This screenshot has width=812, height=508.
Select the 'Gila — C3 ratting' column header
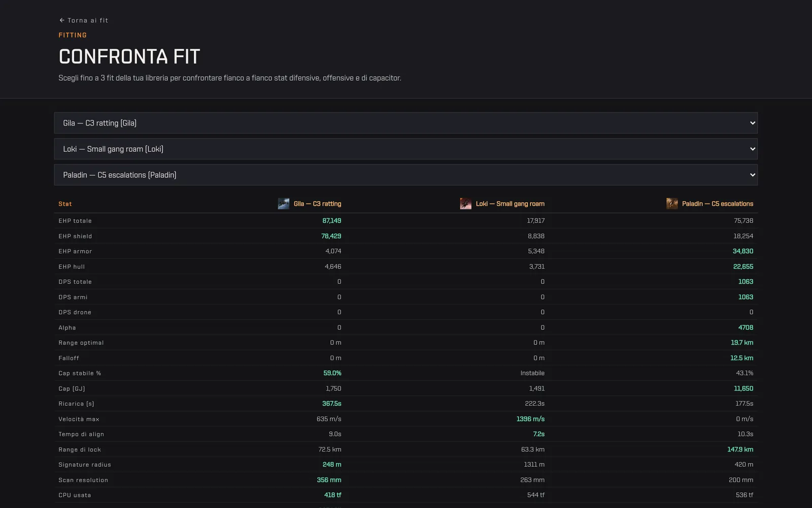(x=317, y=204)
